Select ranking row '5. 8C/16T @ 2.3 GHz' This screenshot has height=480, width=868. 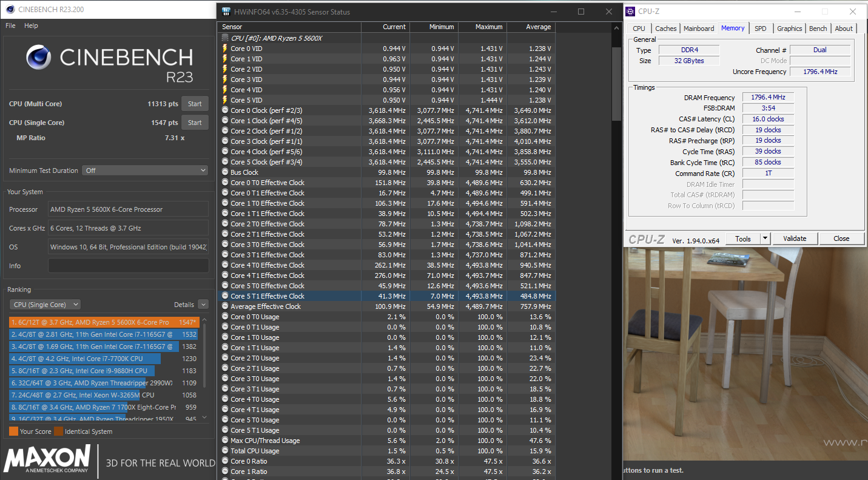(104, 371)
